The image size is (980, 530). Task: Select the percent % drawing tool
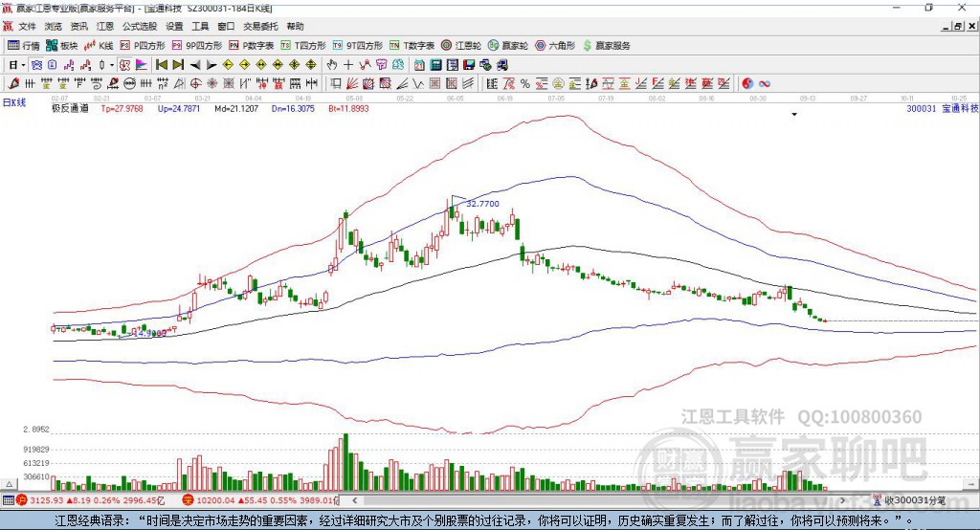[x=525, y=84]
